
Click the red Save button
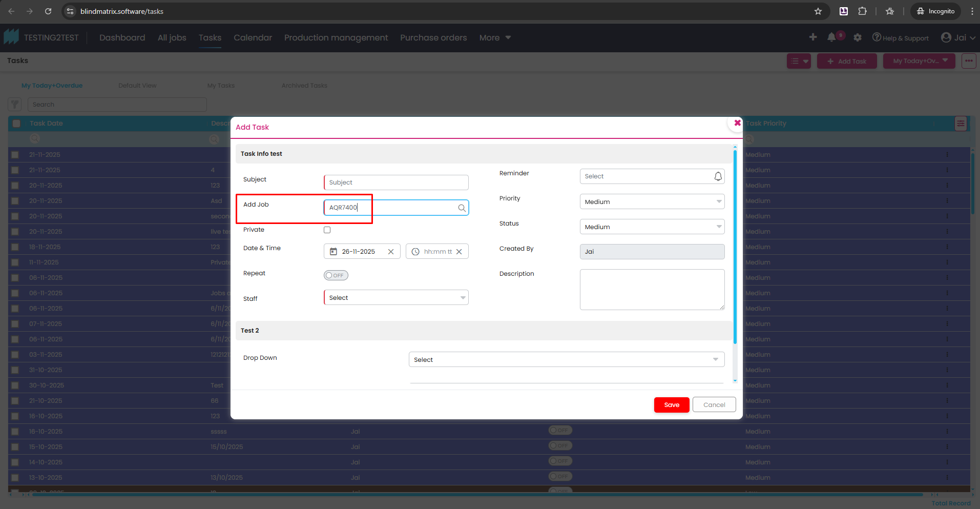tap(671, 405)
